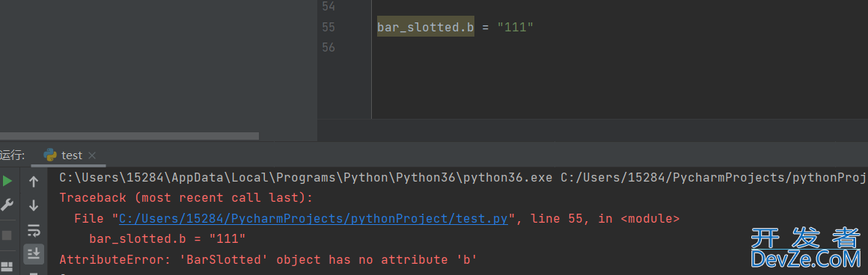Open run configuration wrench icon

point(7,206)
